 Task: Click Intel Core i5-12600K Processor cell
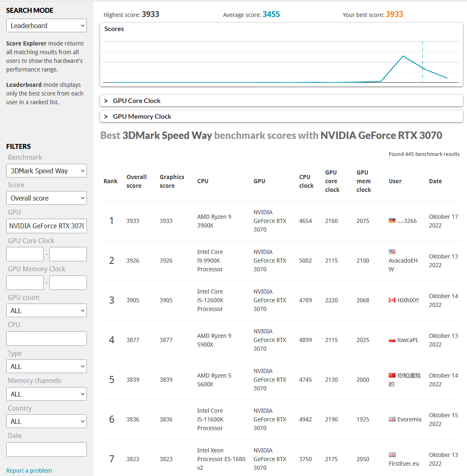coord(210,300)
